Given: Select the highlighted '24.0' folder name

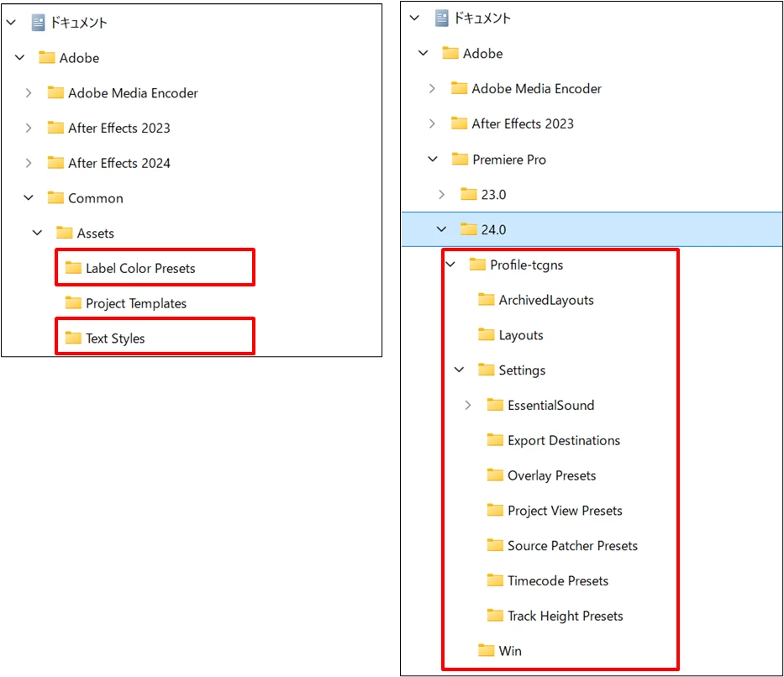Looking at the screenshot, I should (x=493, y=229).
